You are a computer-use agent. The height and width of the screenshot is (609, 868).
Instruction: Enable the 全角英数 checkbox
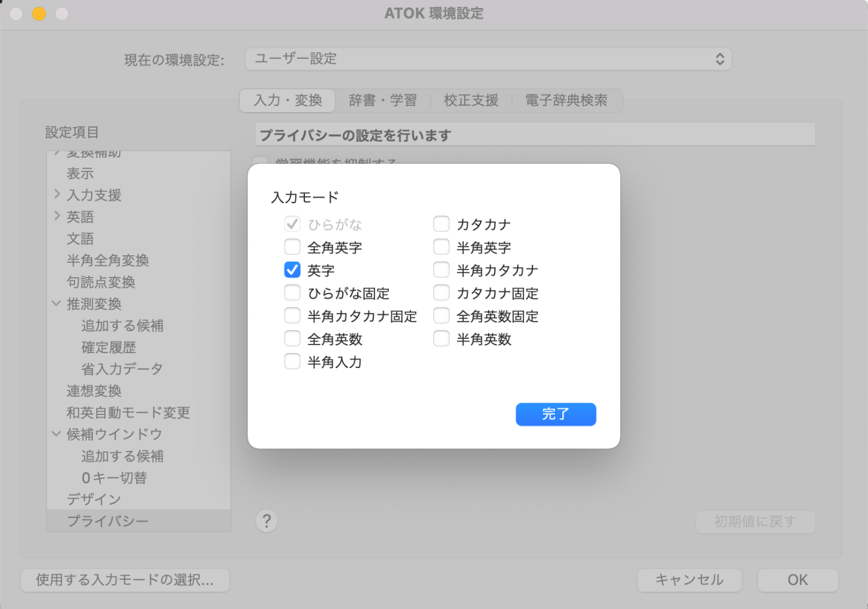pyautogui.click(x=293, y=338)
